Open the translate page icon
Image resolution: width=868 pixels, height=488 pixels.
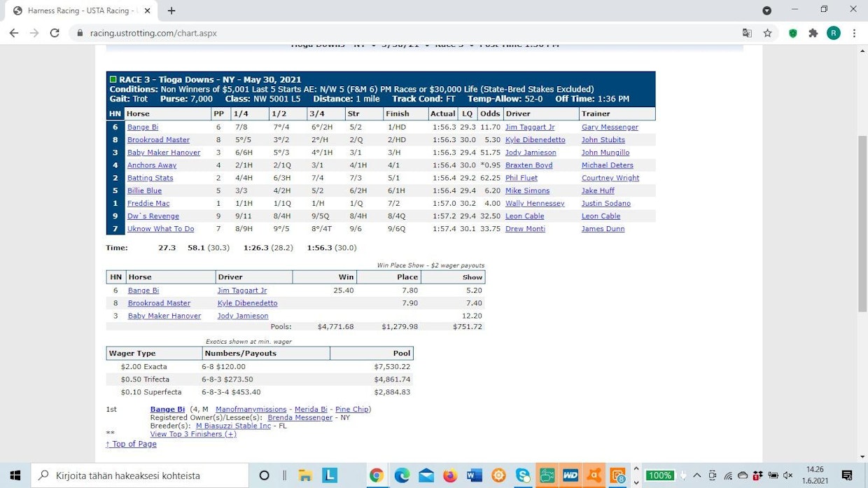(x=748, y=33)
